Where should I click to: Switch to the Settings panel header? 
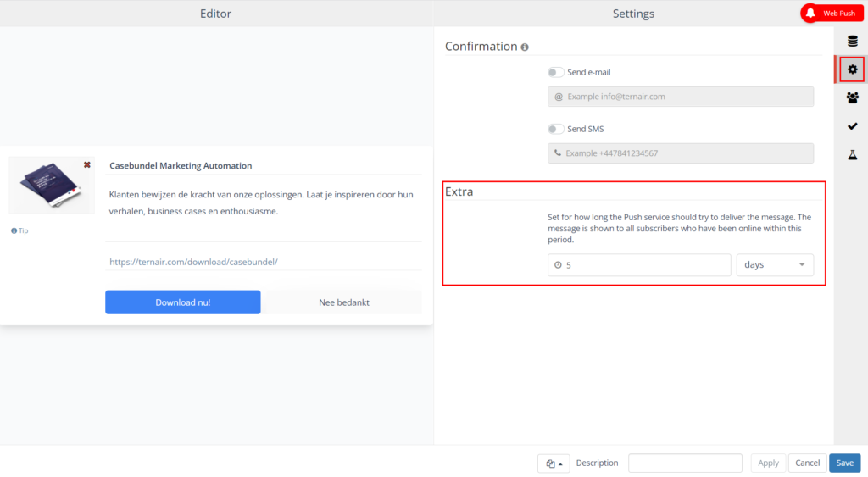[x=633, y=14]
